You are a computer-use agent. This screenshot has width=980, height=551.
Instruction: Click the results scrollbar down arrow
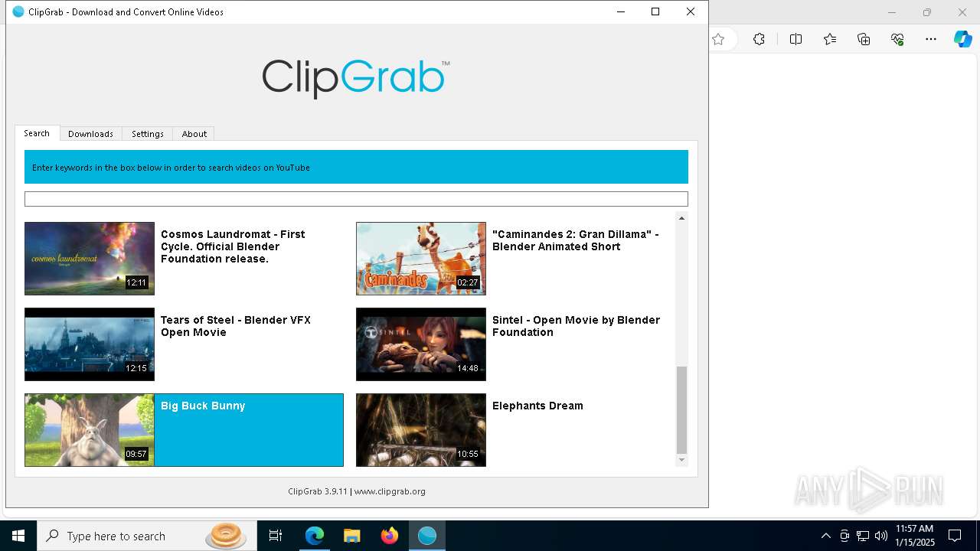tap(681, 460)
